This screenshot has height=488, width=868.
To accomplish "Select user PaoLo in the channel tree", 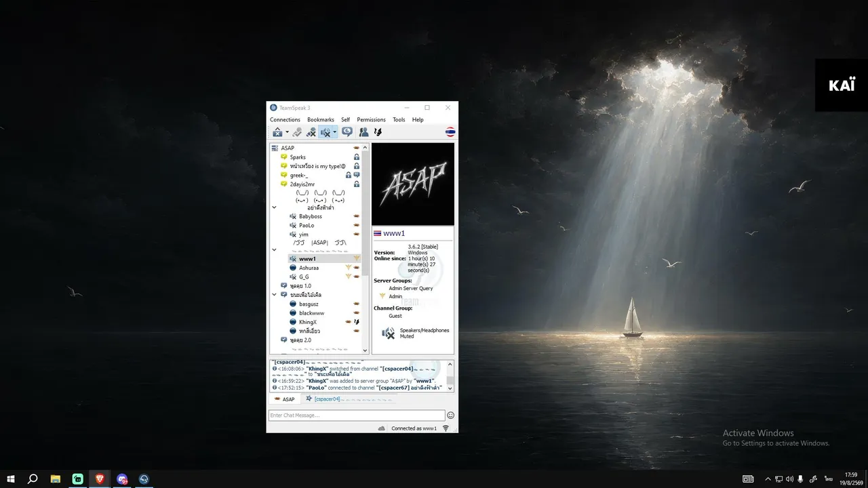I will [307, 226].
